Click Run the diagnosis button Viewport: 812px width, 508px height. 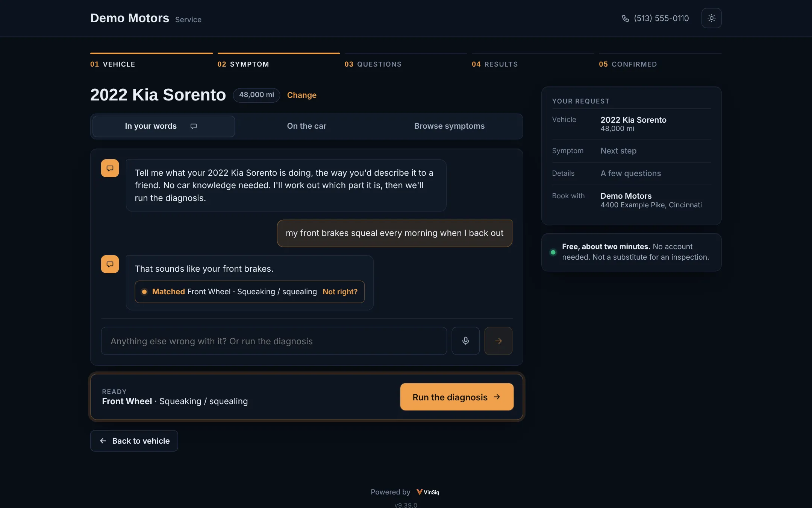tap(457, 397)
